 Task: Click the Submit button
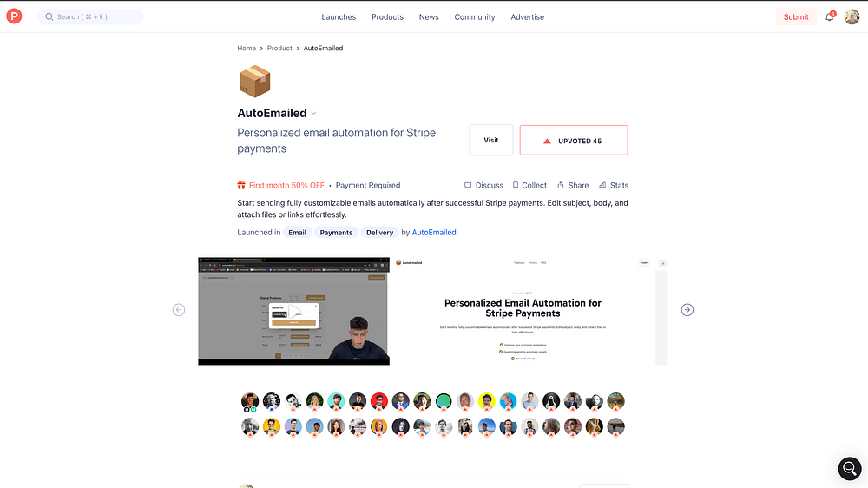click(x=795, y=17)
